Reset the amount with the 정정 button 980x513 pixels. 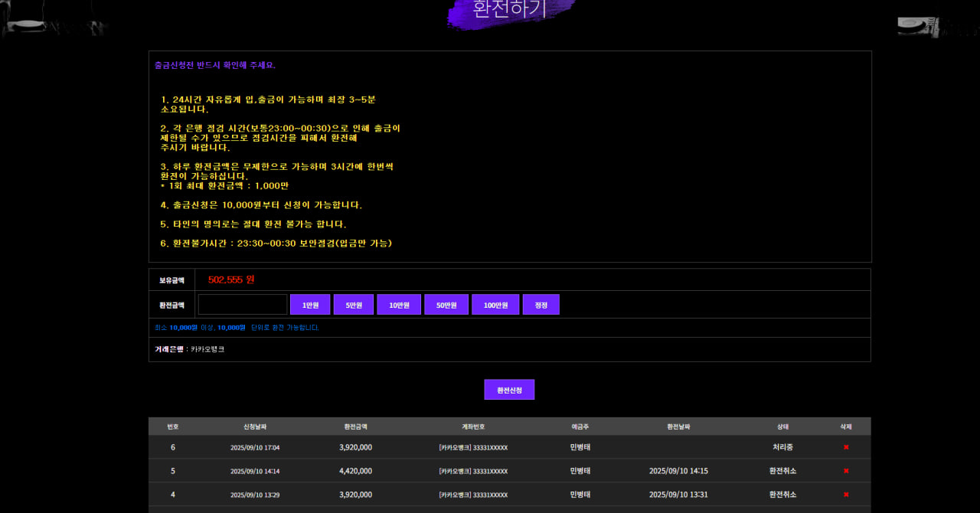click(x=541, y=305)
